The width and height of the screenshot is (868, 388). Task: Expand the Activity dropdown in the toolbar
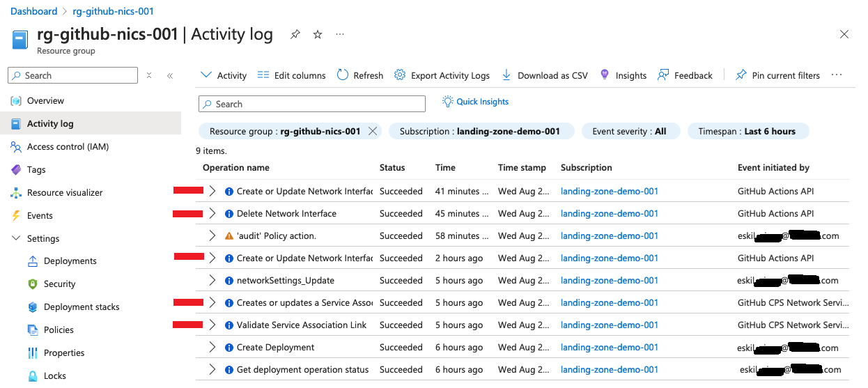pos(224,75)
